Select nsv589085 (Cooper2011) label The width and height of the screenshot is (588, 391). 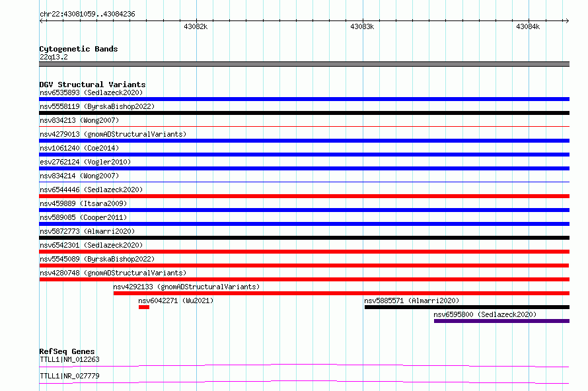(83, 217)
